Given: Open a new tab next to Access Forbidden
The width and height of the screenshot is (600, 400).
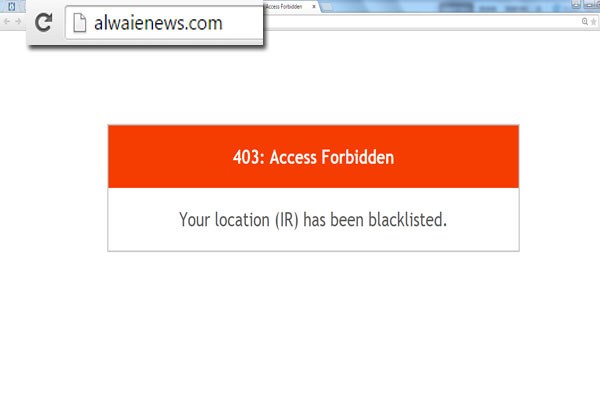Looking at the screenshot, I should coord(327,7).
